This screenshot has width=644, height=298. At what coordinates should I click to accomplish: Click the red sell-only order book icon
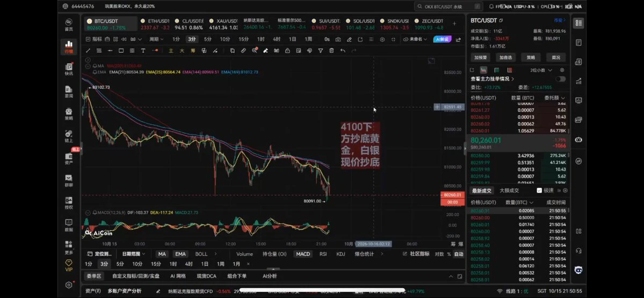509,70
